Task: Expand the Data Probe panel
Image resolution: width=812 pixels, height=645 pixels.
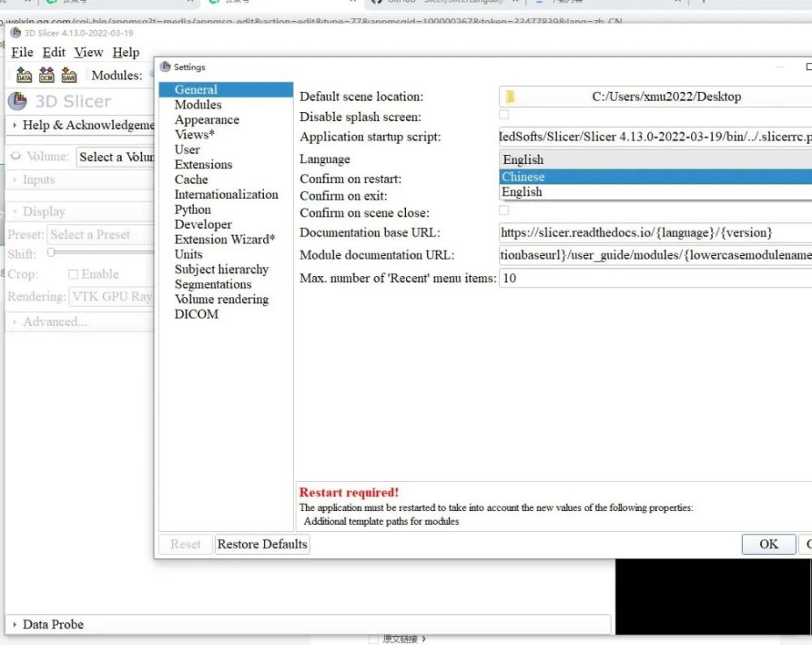Action: [308, 624]
